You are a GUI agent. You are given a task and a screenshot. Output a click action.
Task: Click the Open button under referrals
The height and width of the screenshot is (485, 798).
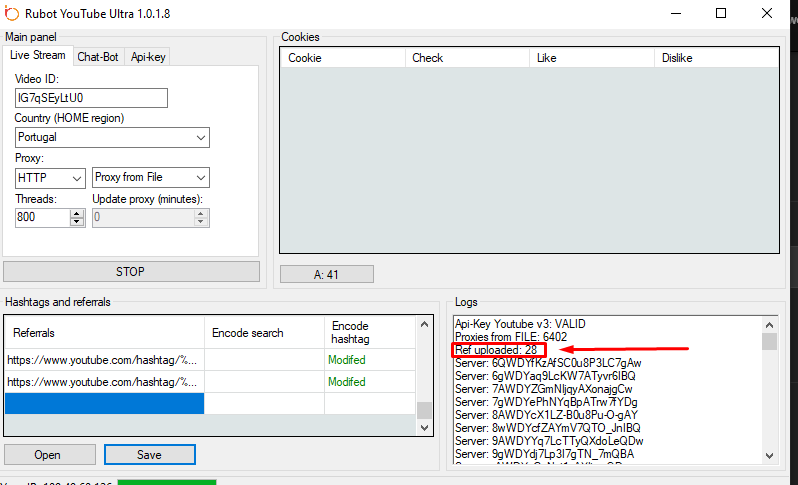pyautogui.click(x=48, y=455)
